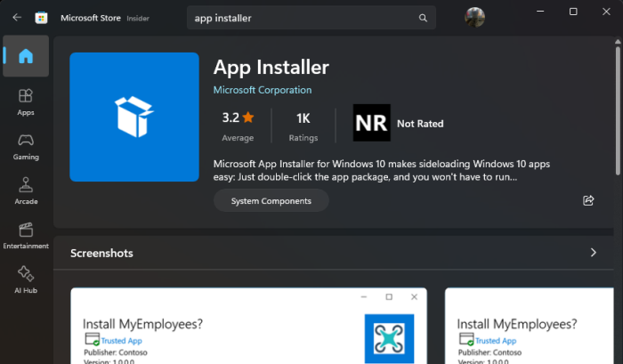Open the Arcade section in sidebar
The image size is (623, 364).
26,190
